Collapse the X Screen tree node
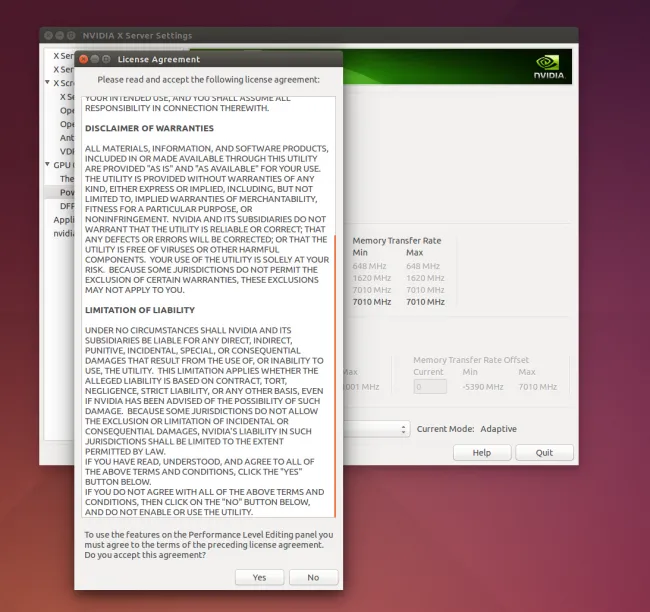 [47, 83]
